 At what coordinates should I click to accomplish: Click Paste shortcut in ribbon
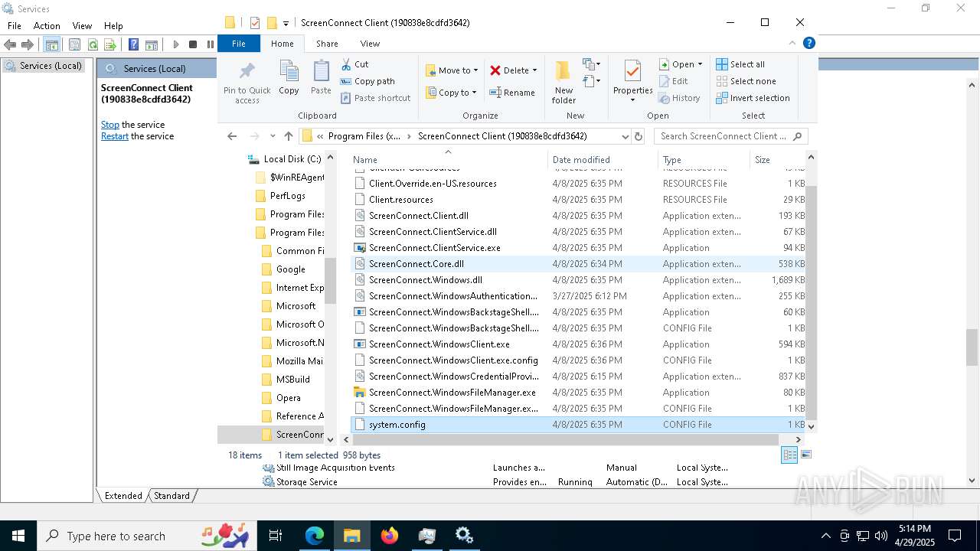(x=375, y=98)
